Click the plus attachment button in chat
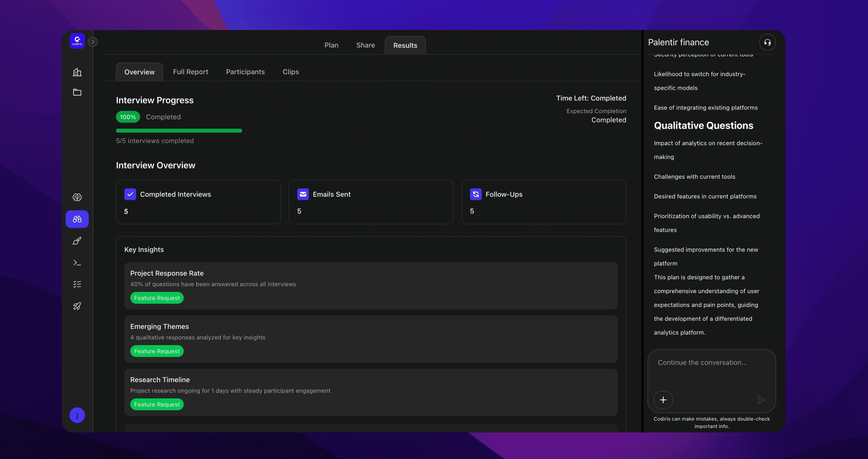 tap(663, 400)
